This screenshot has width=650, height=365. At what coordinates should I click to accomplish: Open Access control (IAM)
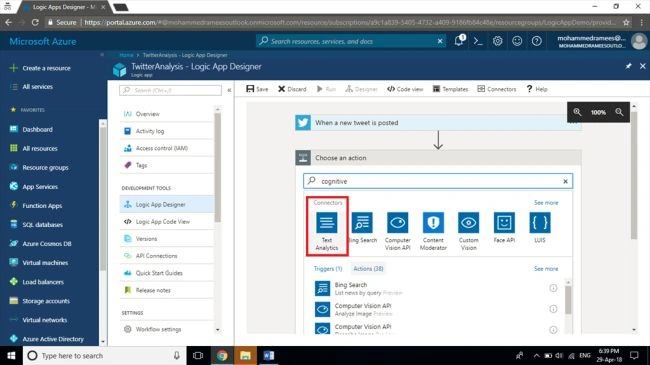coord(167,148)
